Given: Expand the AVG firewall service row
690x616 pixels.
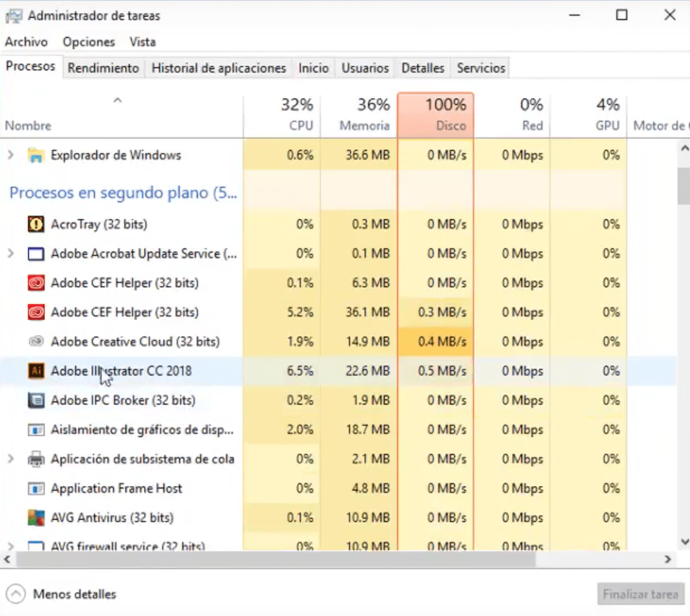Looking at the screenshot, I should click(x=11, y=545).
